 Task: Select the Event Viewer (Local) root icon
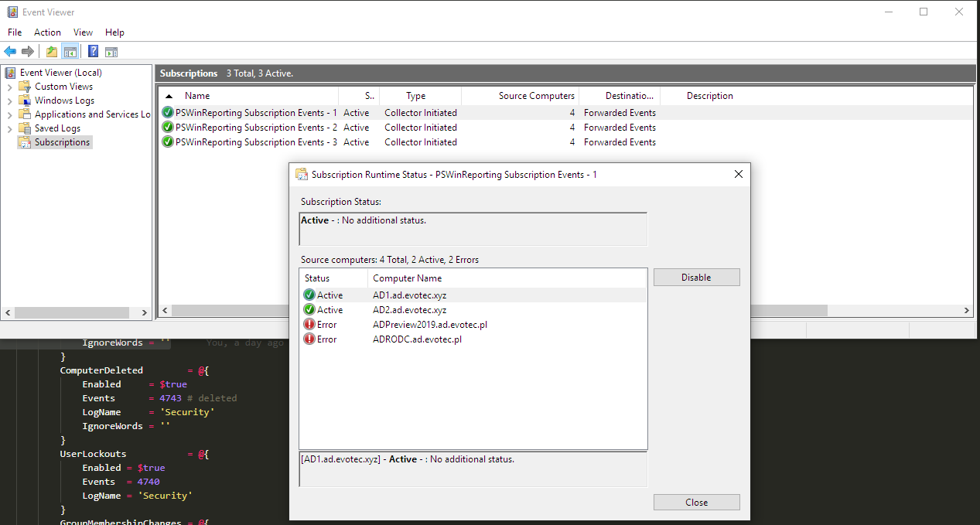click(x=9, y=71)
